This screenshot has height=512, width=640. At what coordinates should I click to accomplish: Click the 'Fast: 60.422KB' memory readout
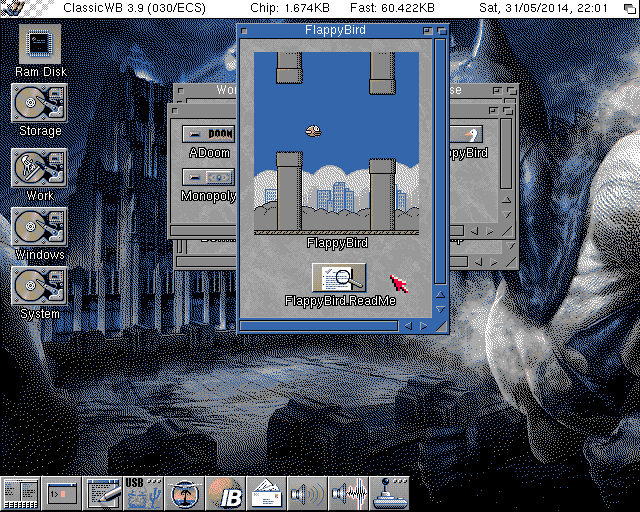pyautogui.click(x=392, y=8)
